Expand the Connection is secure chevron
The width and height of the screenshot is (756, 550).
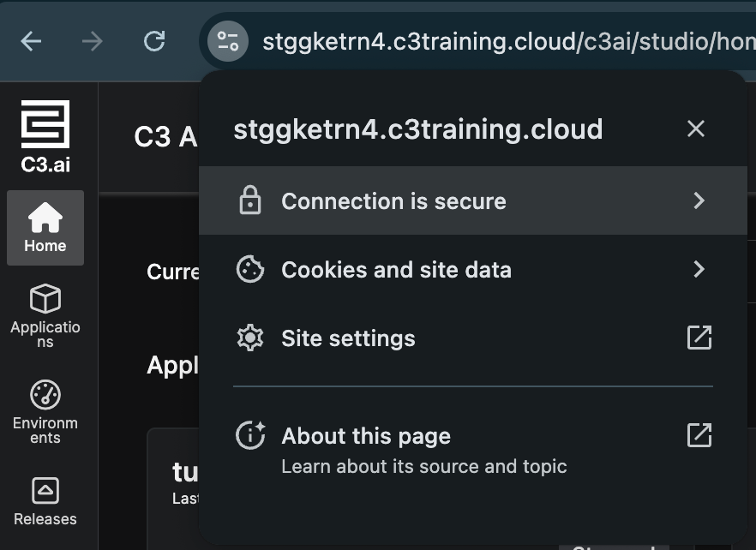(x=699, y=200)
